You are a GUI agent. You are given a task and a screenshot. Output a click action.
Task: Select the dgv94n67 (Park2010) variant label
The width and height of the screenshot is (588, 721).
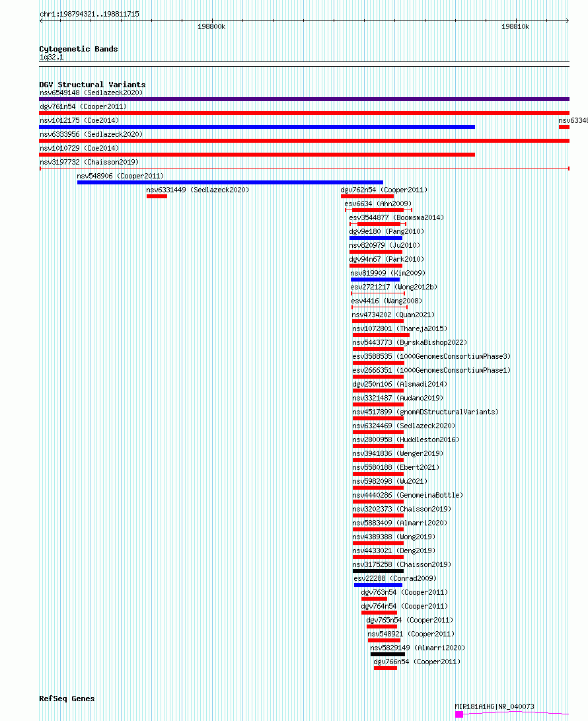[386, 259]
